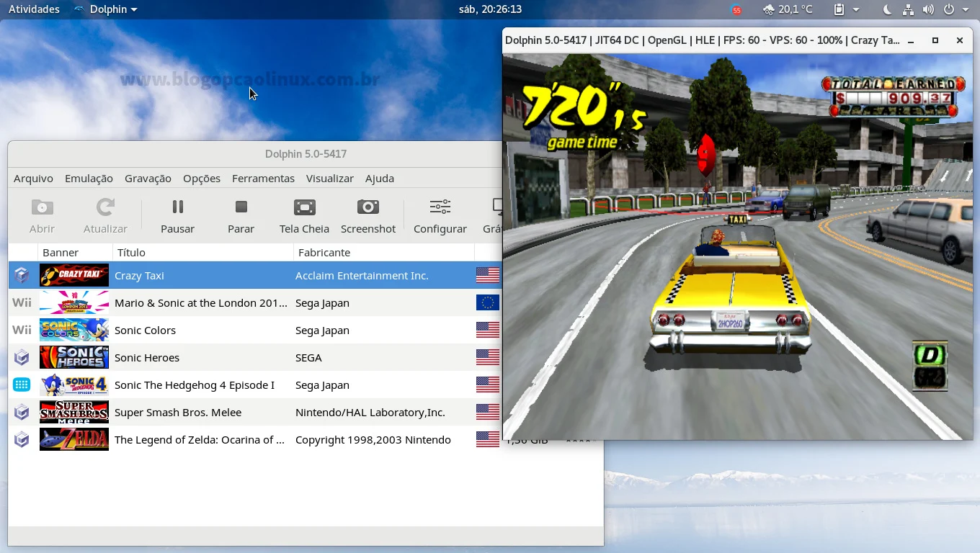Open the Ajuda menu

pos(380,179)
